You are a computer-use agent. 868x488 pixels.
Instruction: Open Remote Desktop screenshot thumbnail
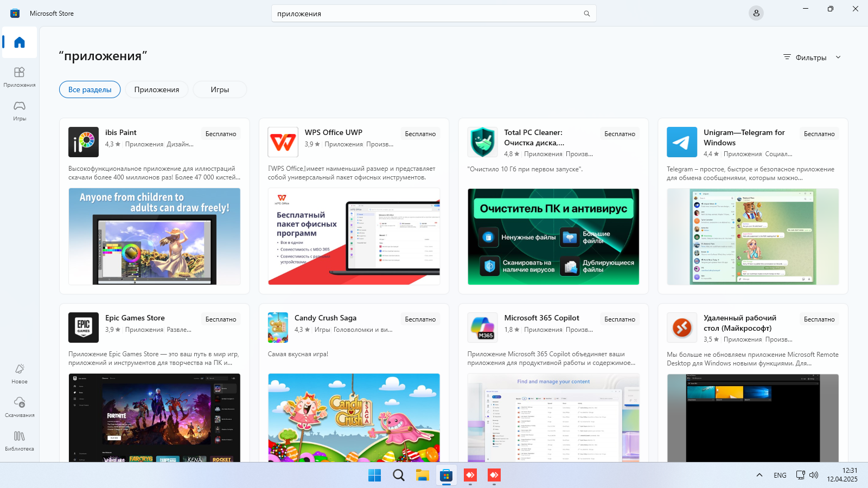pyautogui.click(x=753, y=418)
